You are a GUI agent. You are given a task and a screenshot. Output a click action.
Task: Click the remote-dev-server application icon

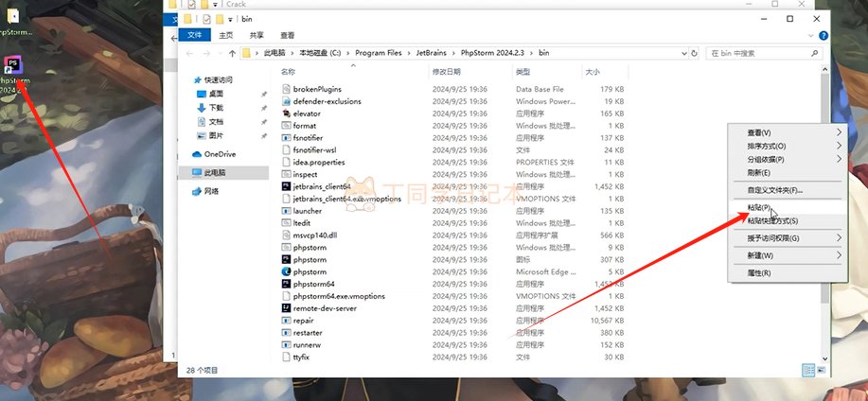point(286,308)
